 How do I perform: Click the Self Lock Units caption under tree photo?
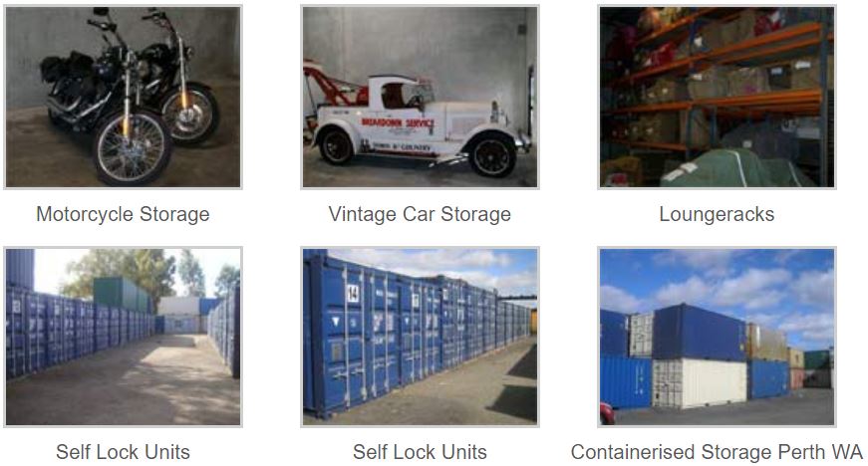[123, 452]
